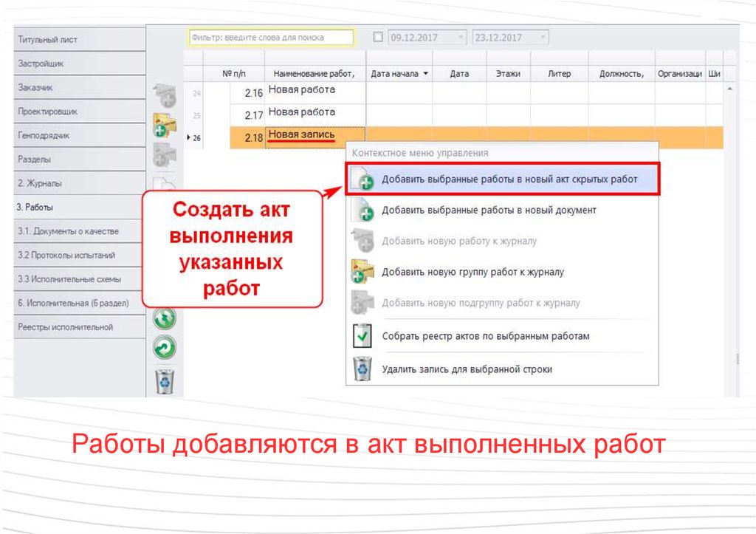Click checklist icon for 'Собрать реестр актов'
This screenshot has width=756, height=534.
[x=362, y=335]
